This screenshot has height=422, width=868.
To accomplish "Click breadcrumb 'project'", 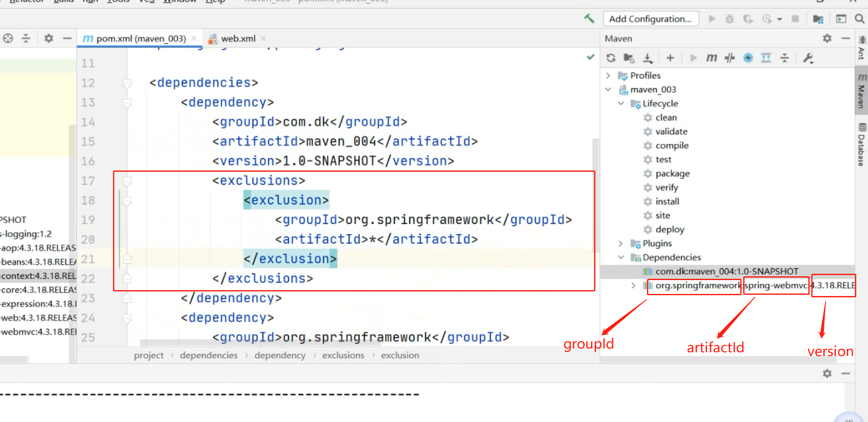I will 149,355.
